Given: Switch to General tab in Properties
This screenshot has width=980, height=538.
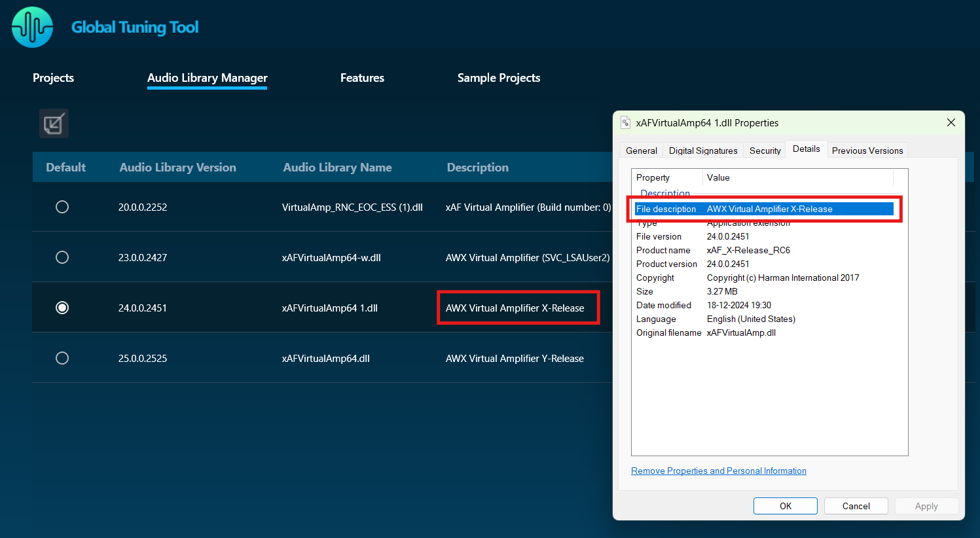Looking at the screenshot, I should click(641, 151).
